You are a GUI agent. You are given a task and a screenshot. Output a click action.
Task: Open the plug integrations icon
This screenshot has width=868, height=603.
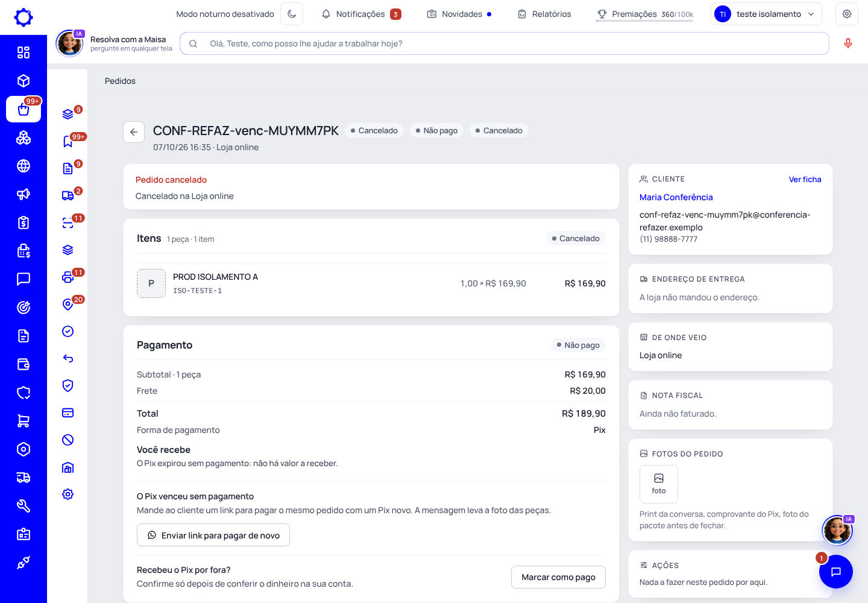(24, 563)
